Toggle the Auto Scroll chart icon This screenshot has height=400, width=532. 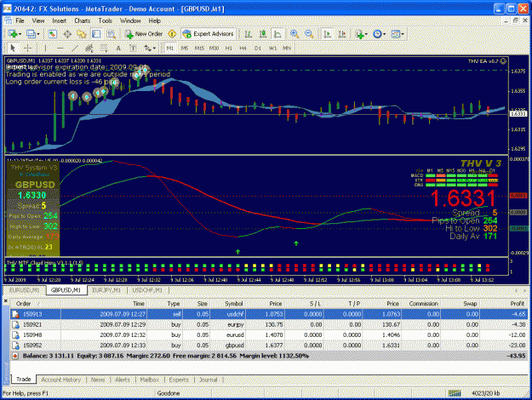click(327, 34)
